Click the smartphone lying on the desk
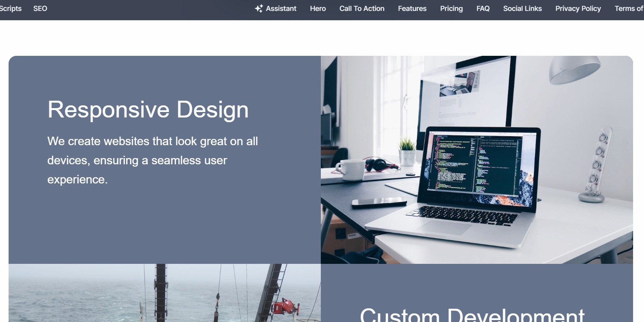 pyautogui.click(x=379, y=202)
